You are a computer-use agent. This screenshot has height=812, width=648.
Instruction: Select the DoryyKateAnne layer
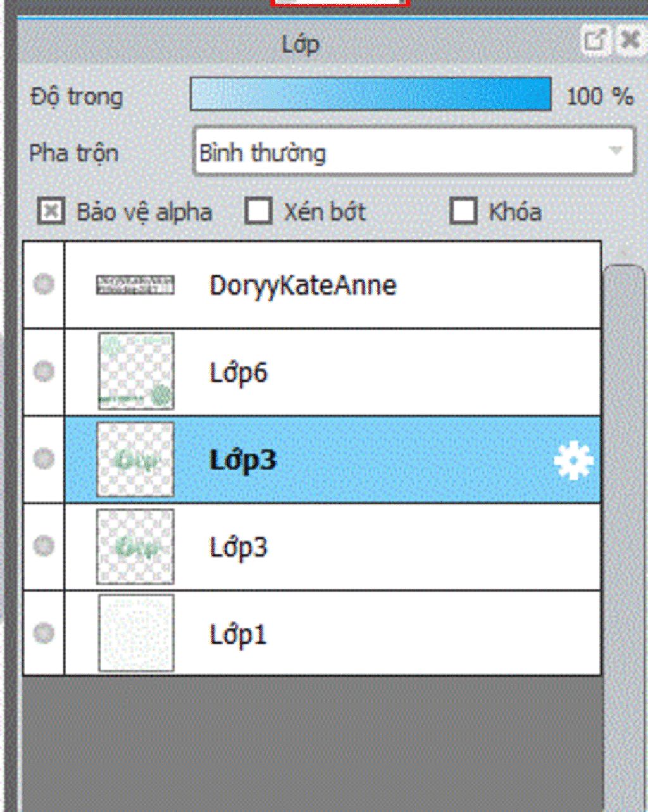point(333,285)
